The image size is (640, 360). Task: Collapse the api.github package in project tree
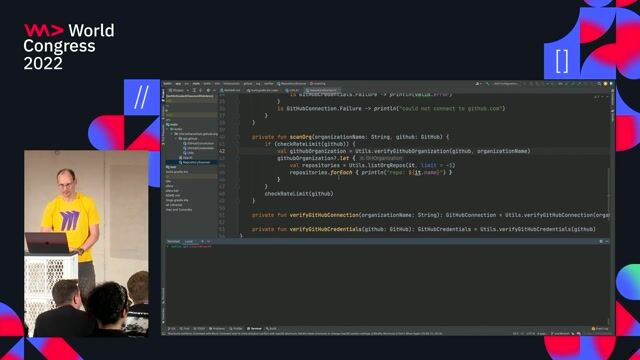tap(176, 139)
